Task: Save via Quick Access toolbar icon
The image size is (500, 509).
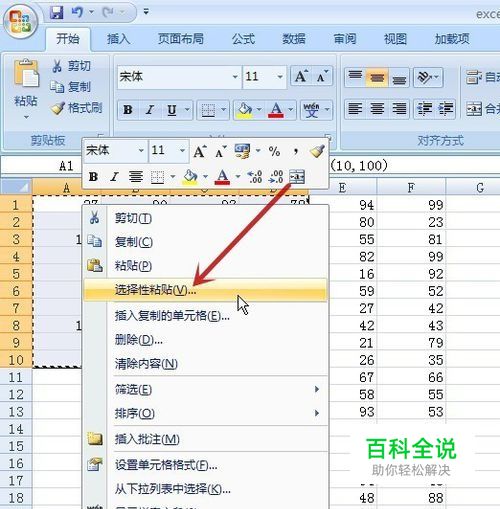Action: point(56,13)
